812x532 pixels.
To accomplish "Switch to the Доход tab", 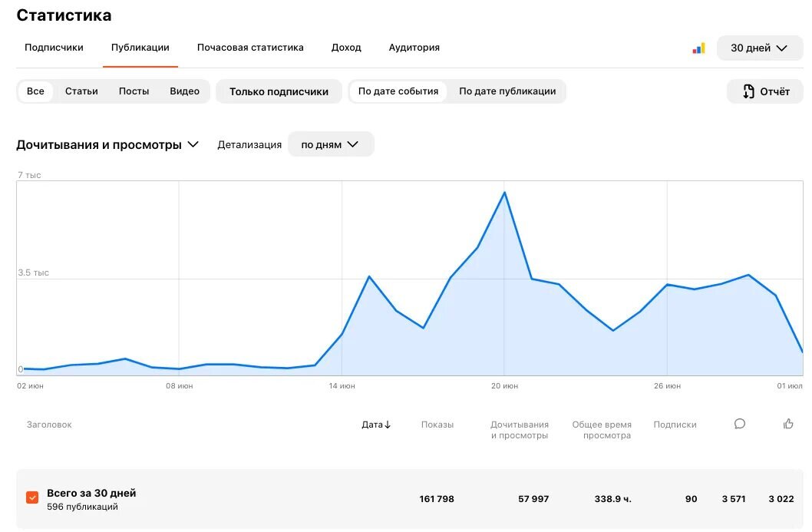I will [346, 47].
